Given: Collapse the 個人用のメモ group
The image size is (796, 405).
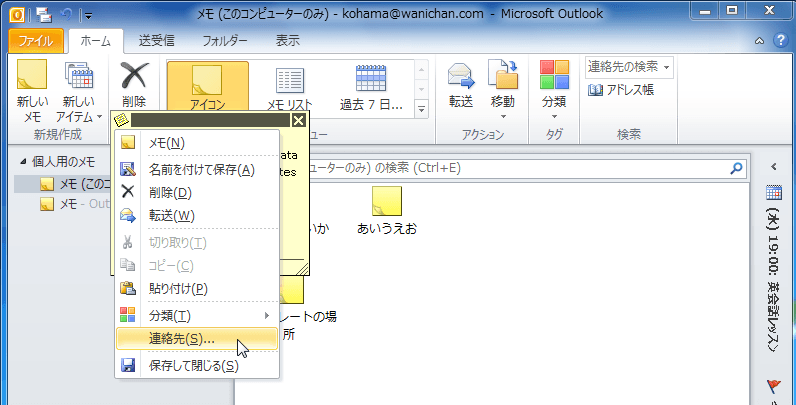Looking at the screenshot, I should pyautogui.click(x=22, y=162).
